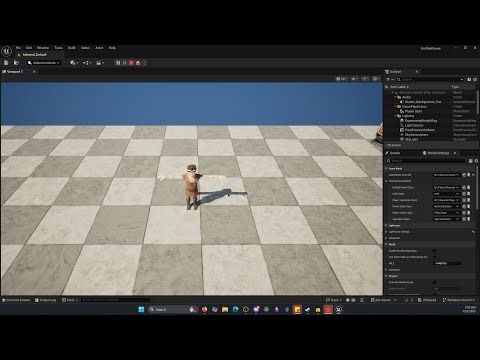Close the World Settings tab
Viewport: 480px width, 360px height.
point(455,153)
